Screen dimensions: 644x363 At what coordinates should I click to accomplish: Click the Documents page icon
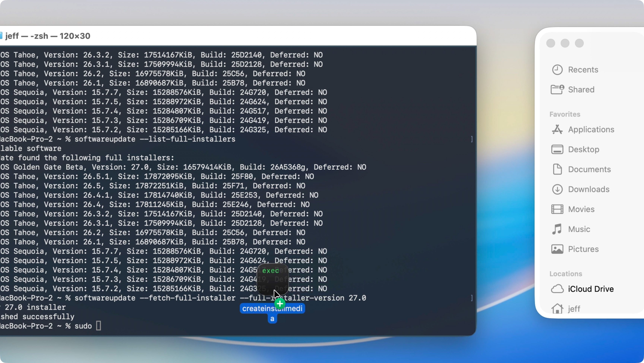pos(557,169)
